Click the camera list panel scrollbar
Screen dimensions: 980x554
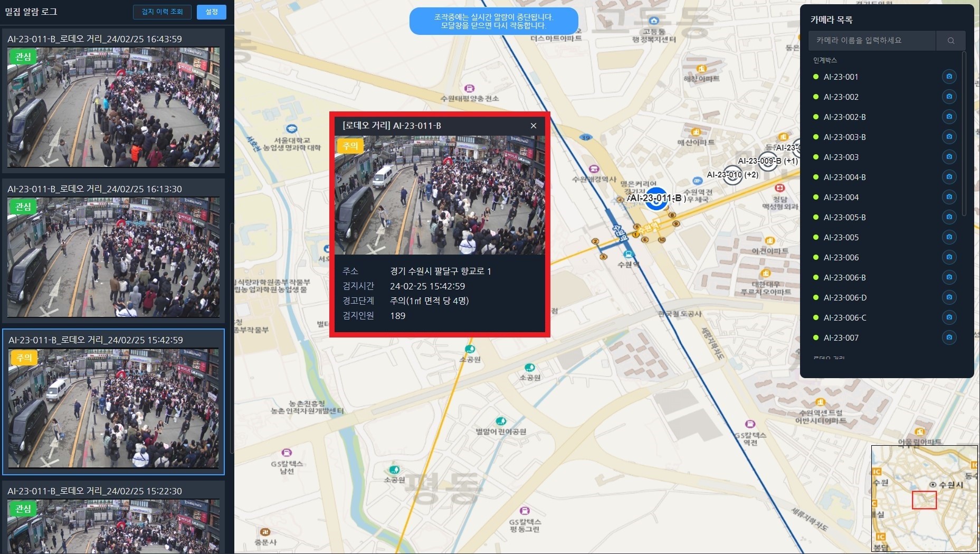point(964,132)
